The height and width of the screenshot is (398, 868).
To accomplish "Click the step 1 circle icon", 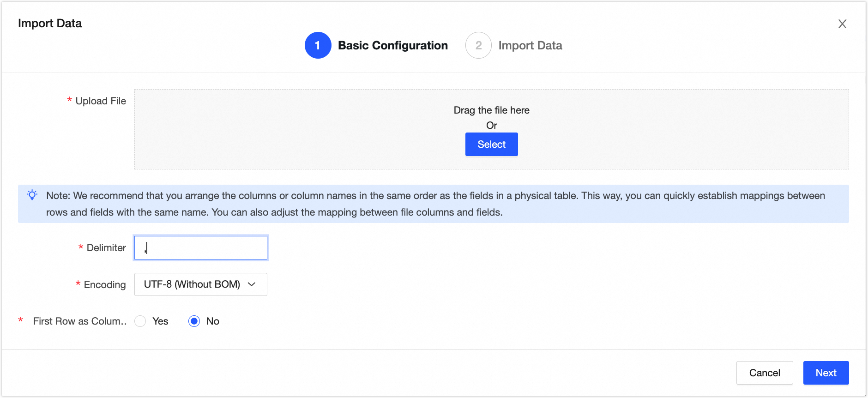I will pyautogui.click(x=318, y=45).
